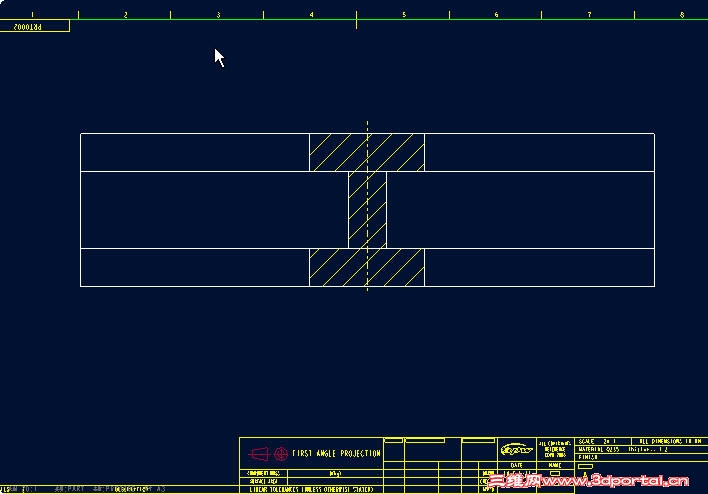Viewport: 708px width, 494px height.
Task: Click zone number 7 on top border
Action: coord(589,15)
